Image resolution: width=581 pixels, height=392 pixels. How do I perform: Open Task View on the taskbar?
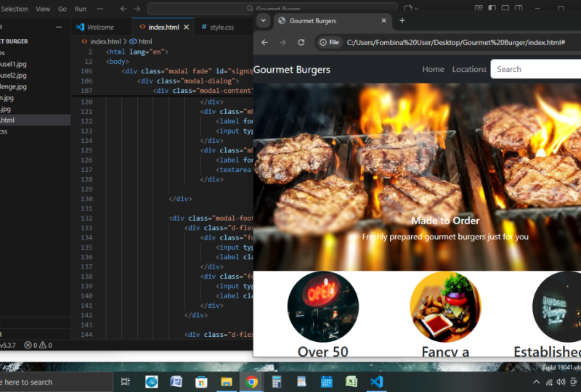tap(126, 382)
